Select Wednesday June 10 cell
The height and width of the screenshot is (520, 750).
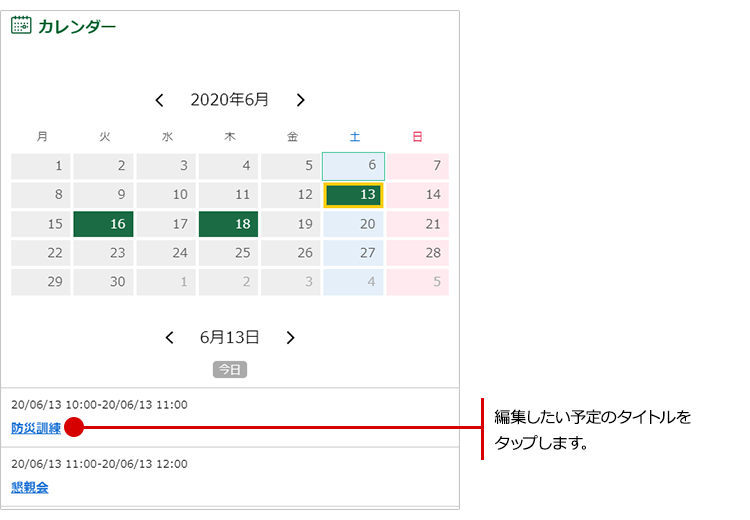(x=166, y=195)
